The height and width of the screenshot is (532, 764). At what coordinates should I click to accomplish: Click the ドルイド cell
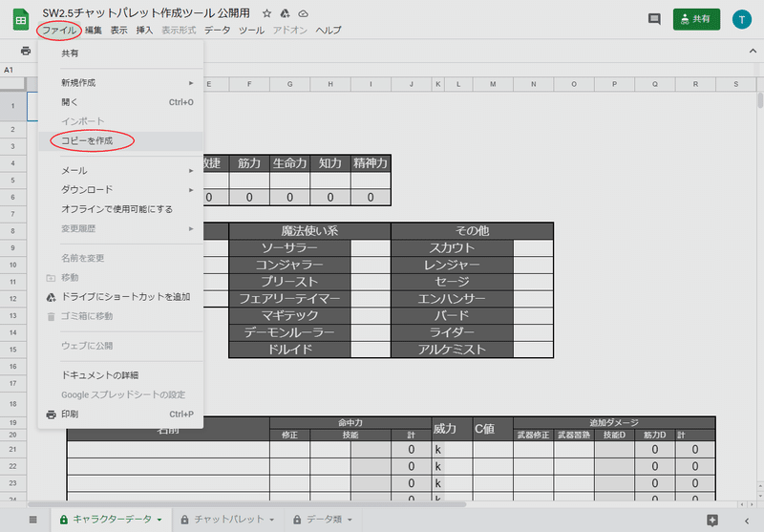[290, 350]
